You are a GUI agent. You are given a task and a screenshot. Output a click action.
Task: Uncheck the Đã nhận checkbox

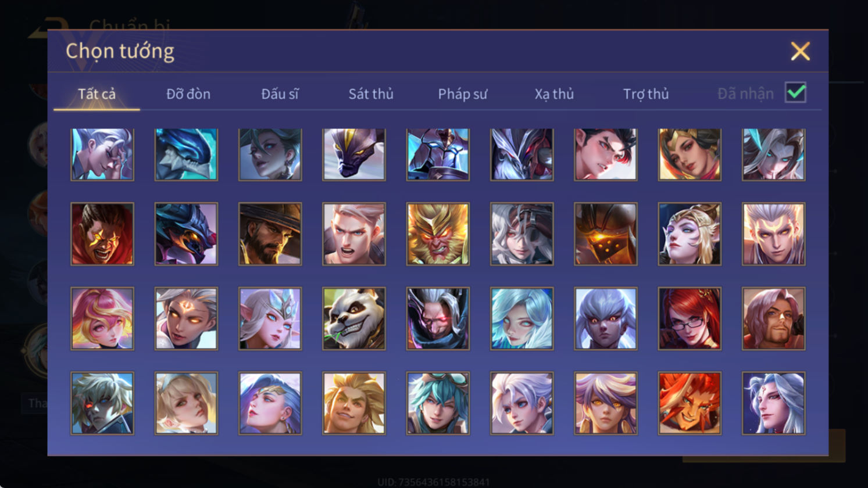tap(795, 92)
